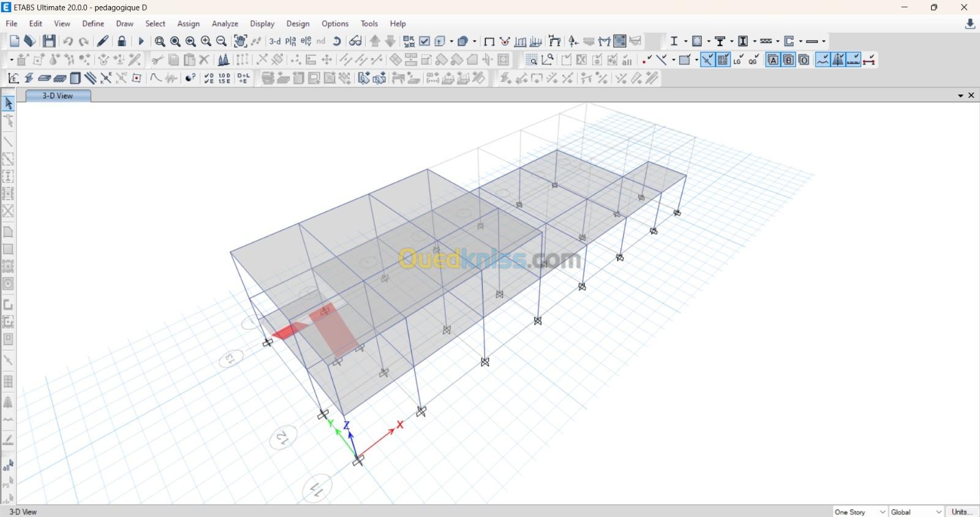The image size is (980, 517).
Task: Set default 3-d view button
Action: coord(275,41)
